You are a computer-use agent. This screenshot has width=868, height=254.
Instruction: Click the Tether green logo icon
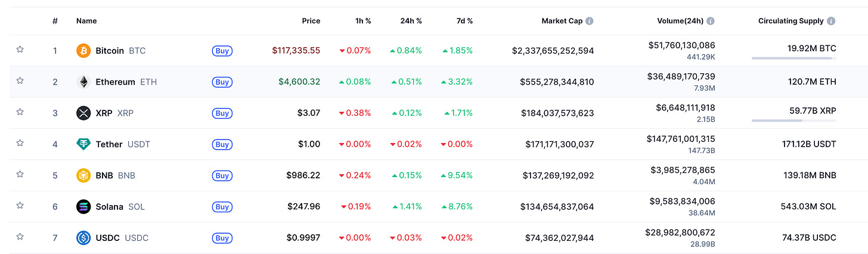(x=83, y=144)
